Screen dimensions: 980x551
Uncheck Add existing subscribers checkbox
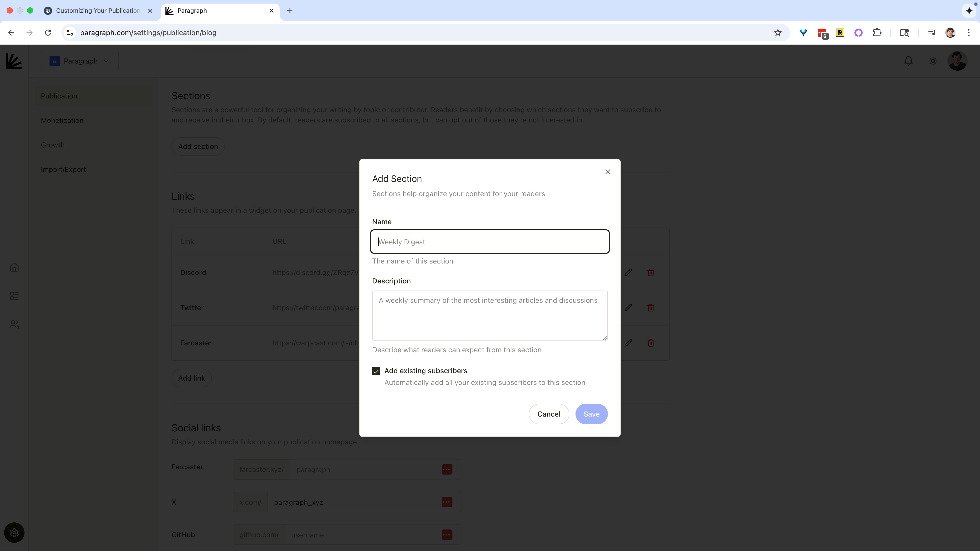(376, 371)
